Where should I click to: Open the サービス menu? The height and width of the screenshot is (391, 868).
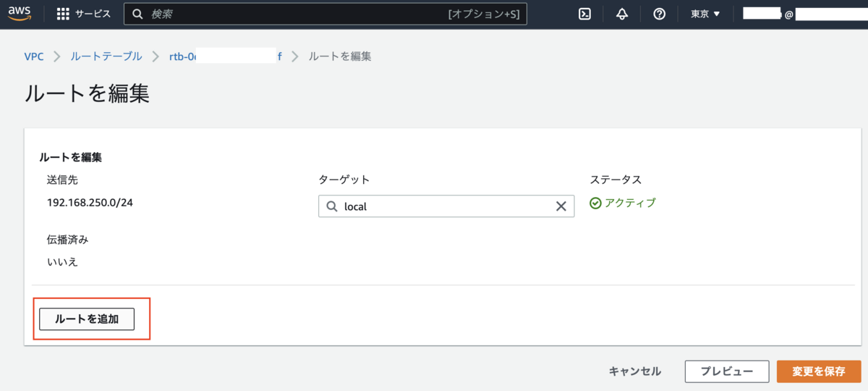84,14
